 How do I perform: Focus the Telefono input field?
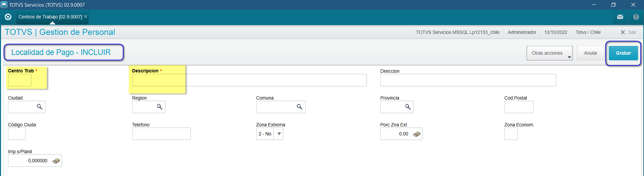161,134
